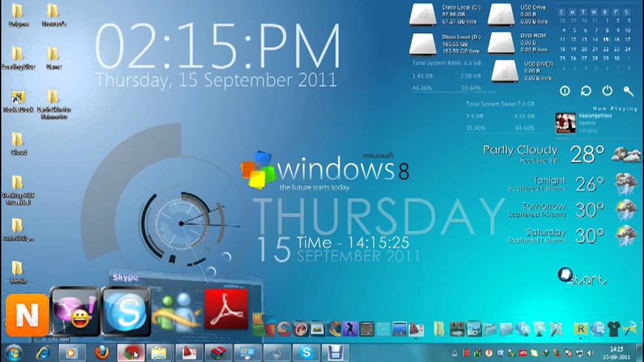Click the Total System Swap text
644x362 pixels.
500,104
